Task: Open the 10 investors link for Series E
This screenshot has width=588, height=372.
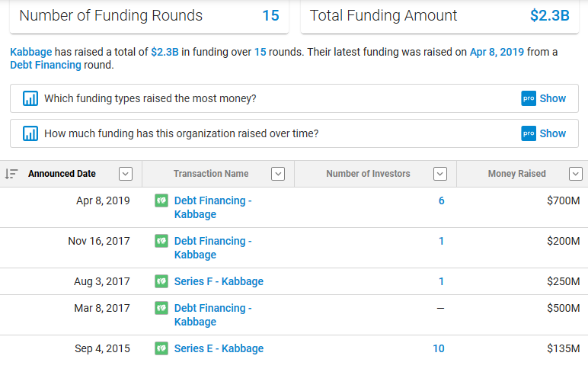Action: pyautogui.click(x=438, y=348)
